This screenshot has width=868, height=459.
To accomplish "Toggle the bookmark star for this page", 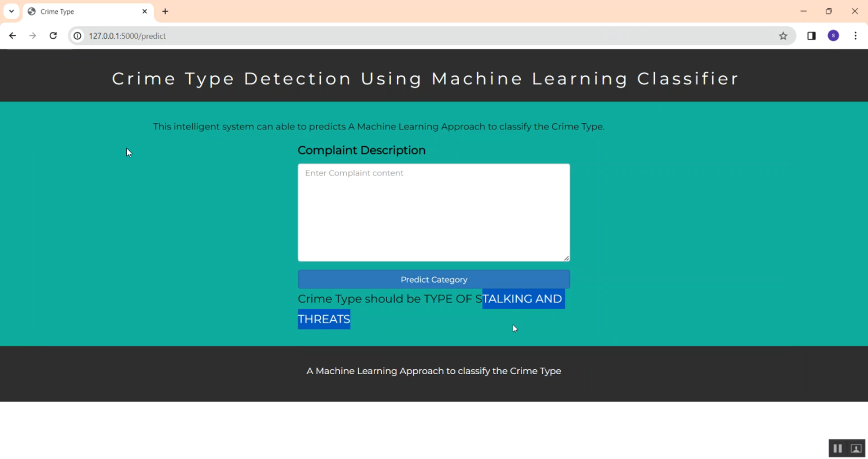I will click(783, 35).
